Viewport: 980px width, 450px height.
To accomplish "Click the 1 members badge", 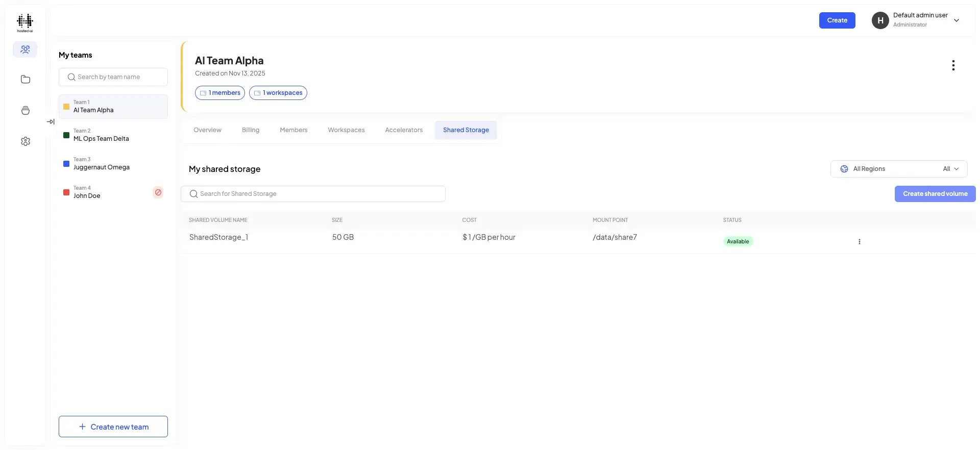I will [220, 93].
